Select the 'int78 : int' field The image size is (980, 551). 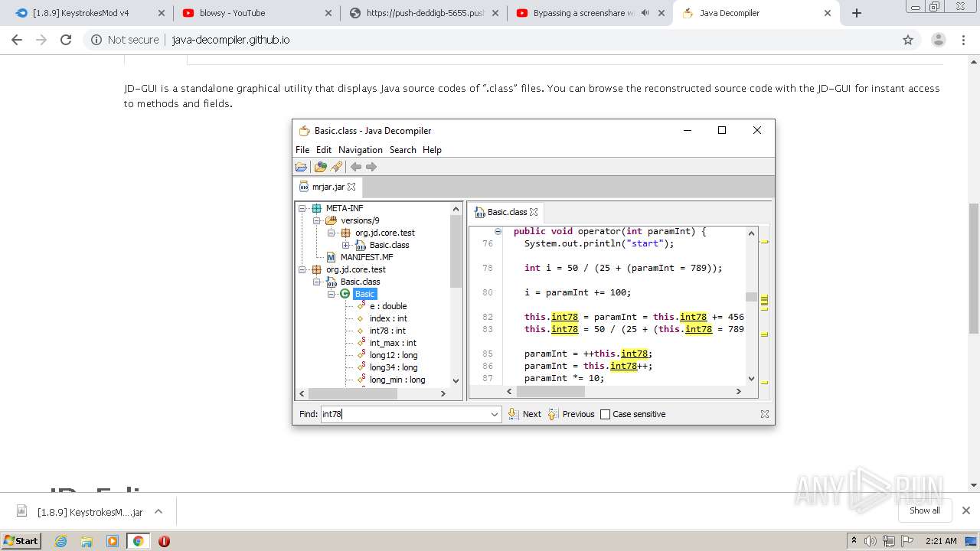[x=387, y=331]
